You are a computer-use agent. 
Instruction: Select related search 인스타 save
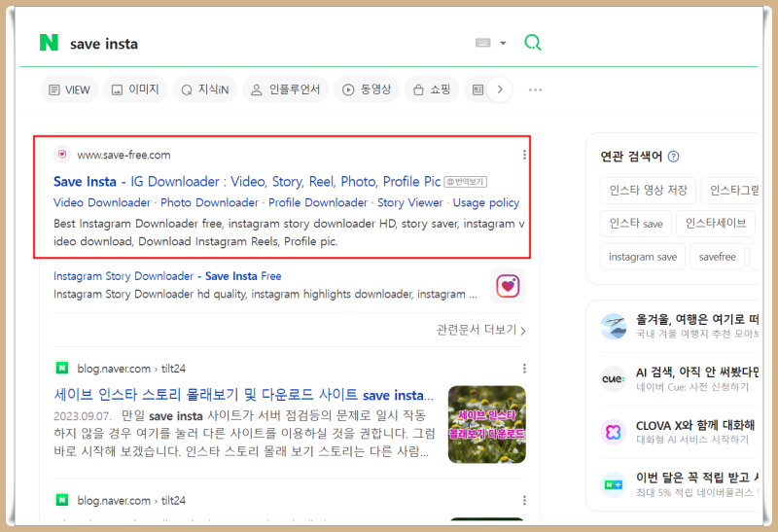pyautogui.click(x=636, y=224)
